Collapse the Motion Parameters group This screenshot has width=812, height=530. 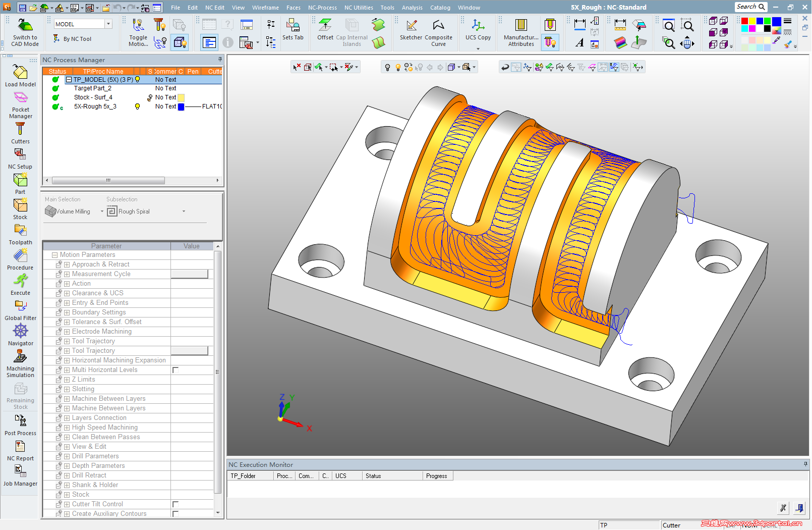55,255
